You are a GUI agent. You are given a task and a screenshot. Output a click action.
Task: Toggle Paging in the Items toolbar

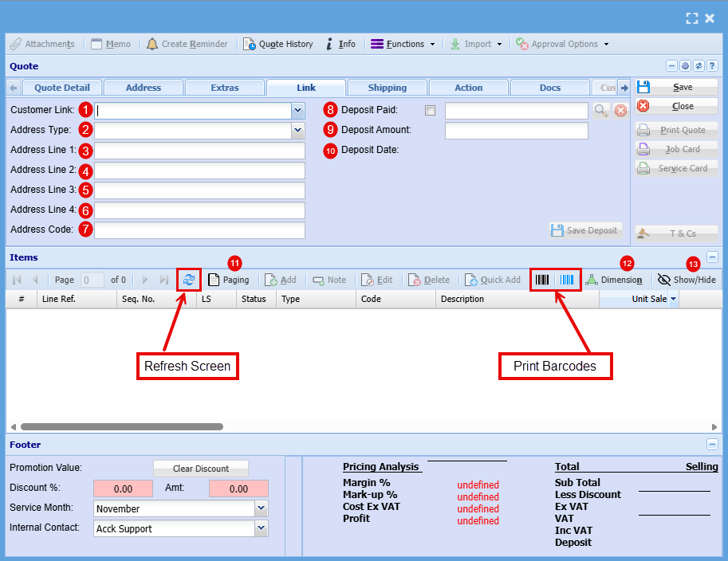(229, 280)
